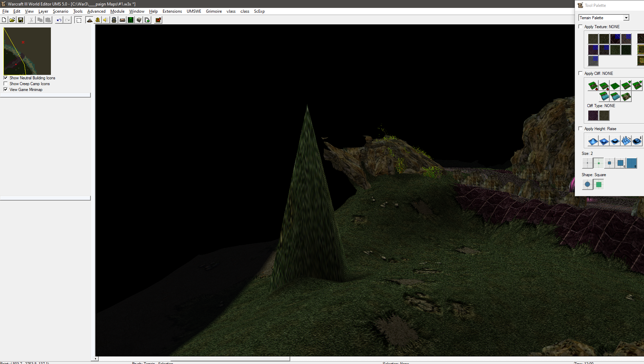644x364 pixels.
Task: Open the Module menu
Action: click(117, 11)
